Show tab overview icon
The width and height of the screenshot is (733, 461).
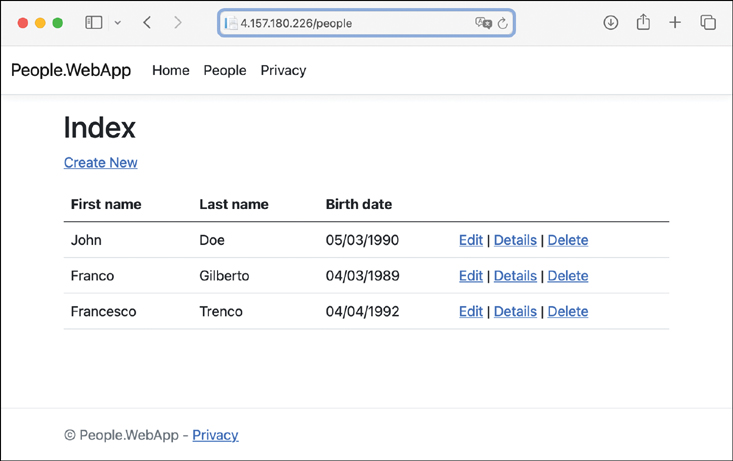click(708, 23)
